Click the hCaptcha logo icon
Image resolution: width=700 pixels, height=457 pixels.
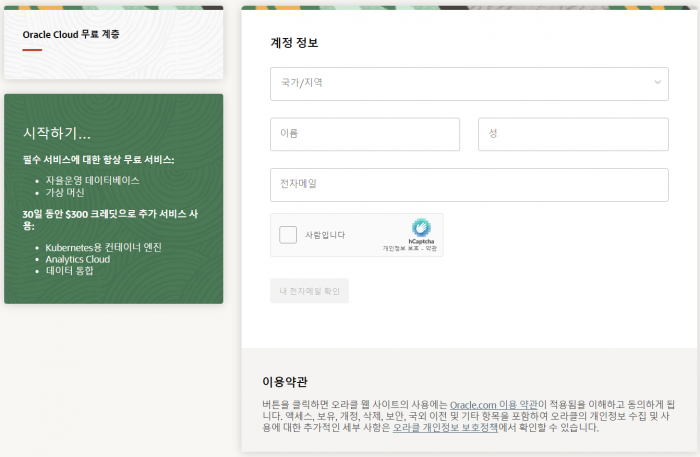(421, 228)
